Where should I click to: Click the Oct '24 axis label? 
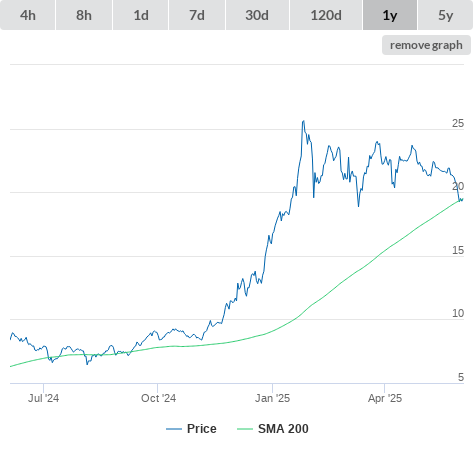click(x=158, y=398)
